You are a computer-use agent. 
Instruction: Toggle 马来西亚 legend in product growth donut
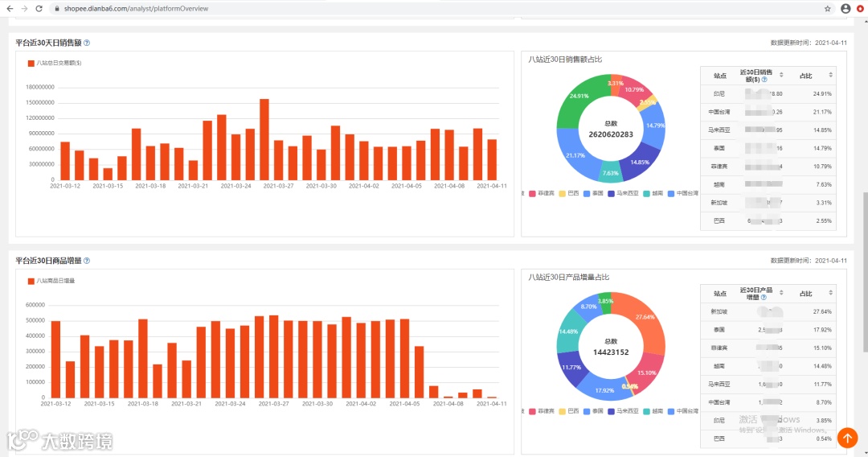(x=624, y=411)
